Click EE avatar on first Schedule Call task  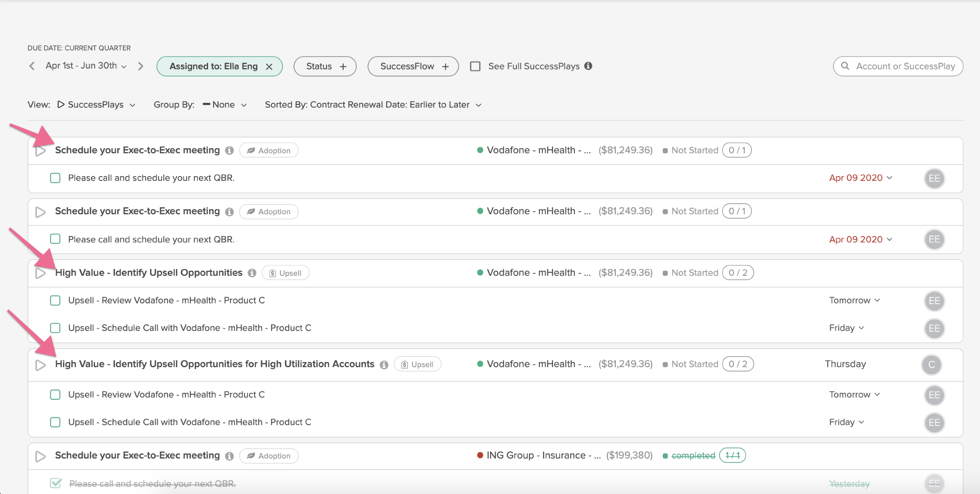pos(934,329)
